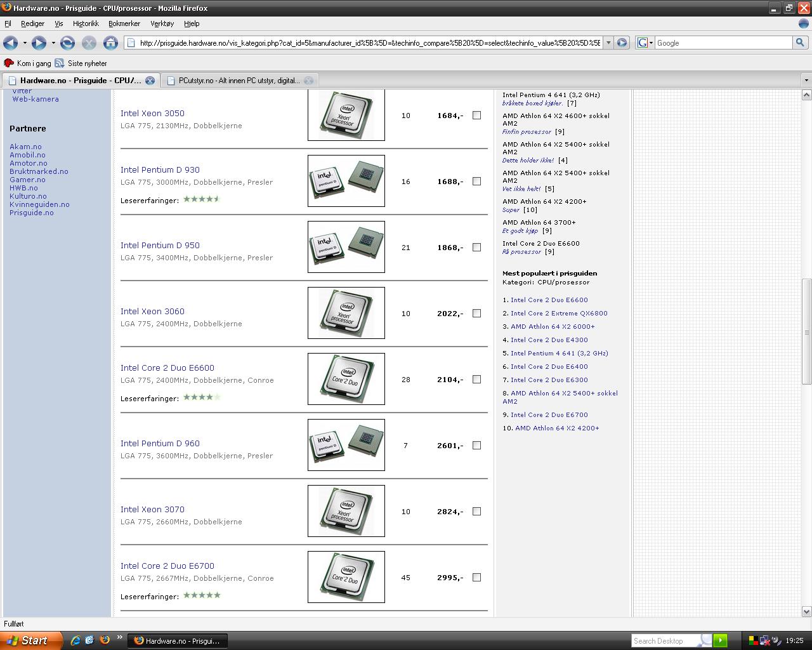
Task: Open Intel Core 2 Extreme QX6800 popular link
Action: [x=559, y=313]
